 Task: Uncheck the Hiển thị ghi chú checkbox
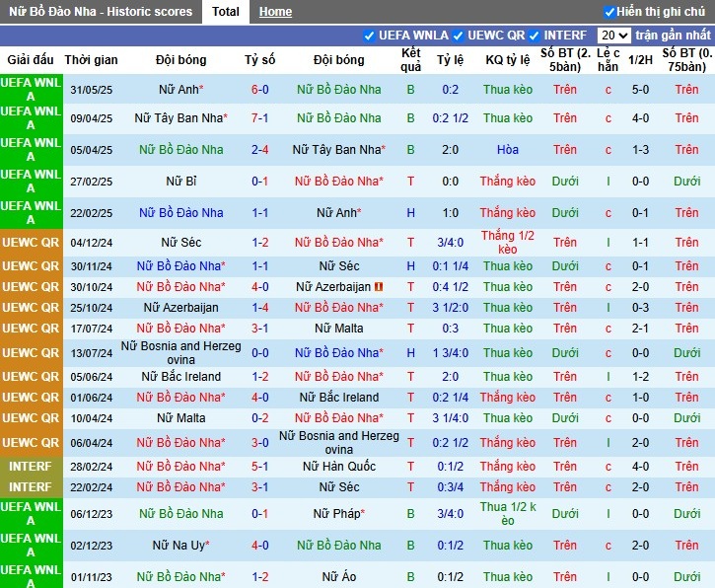[609, 12]
